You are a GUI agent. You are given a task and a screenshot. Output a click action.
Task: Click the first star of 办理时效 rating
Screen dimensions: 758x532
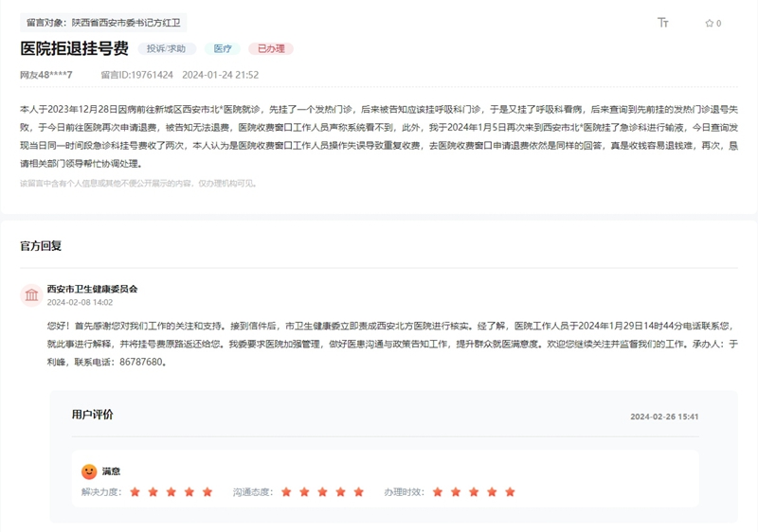coord(438,492)
